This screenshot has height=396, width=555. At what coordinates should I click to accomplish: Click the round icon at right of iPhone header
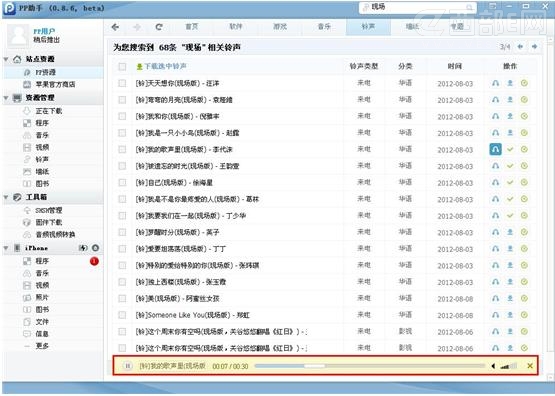pos(95,248)
